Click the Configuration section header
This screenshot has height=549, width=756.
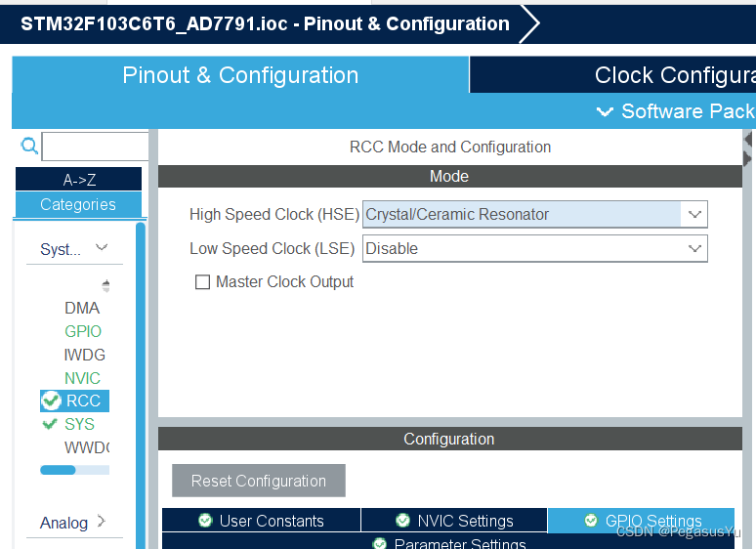click(x=450, y=439)
